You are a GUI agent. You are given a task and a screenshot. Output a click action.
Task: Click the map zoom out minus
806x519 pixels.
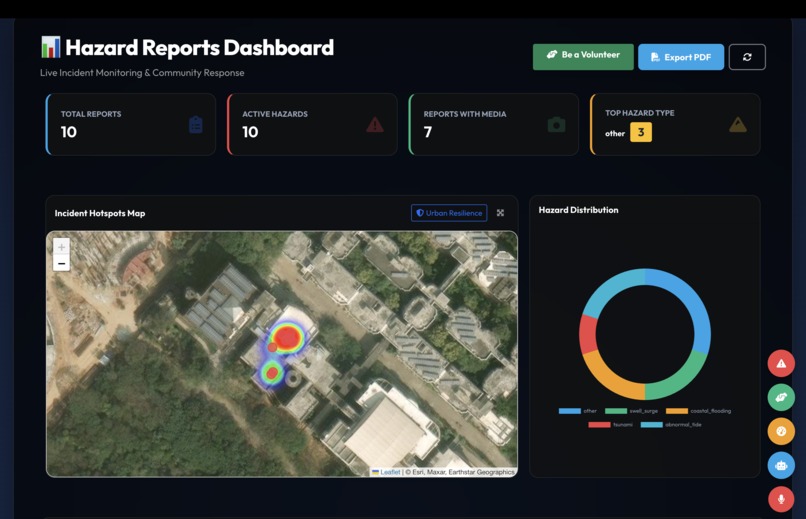coord(61,263)
